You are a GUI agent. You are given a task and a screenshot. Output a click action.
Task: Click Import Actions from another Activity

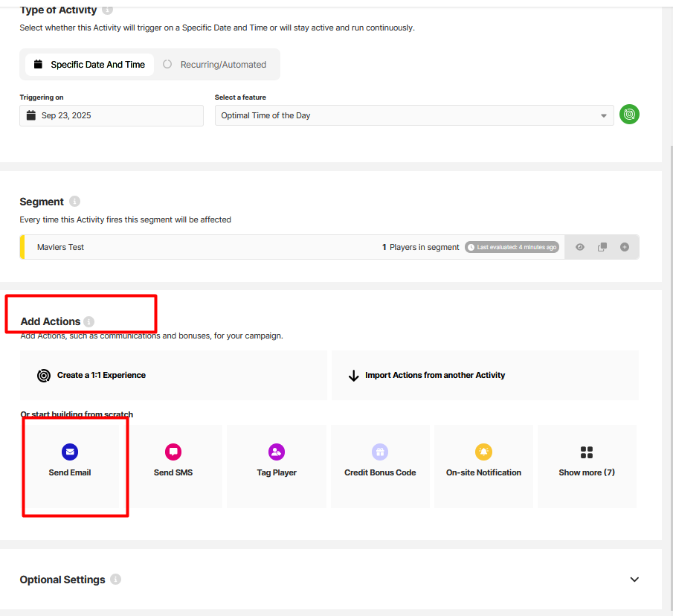pyautogui.click(x=485, y=375)
